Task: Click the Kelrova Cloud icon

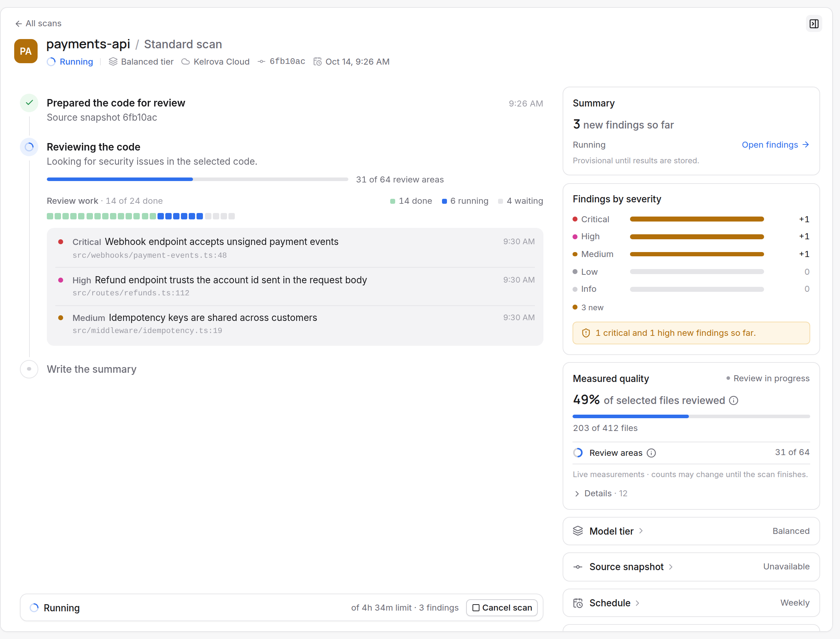Action: coord(186,62)
